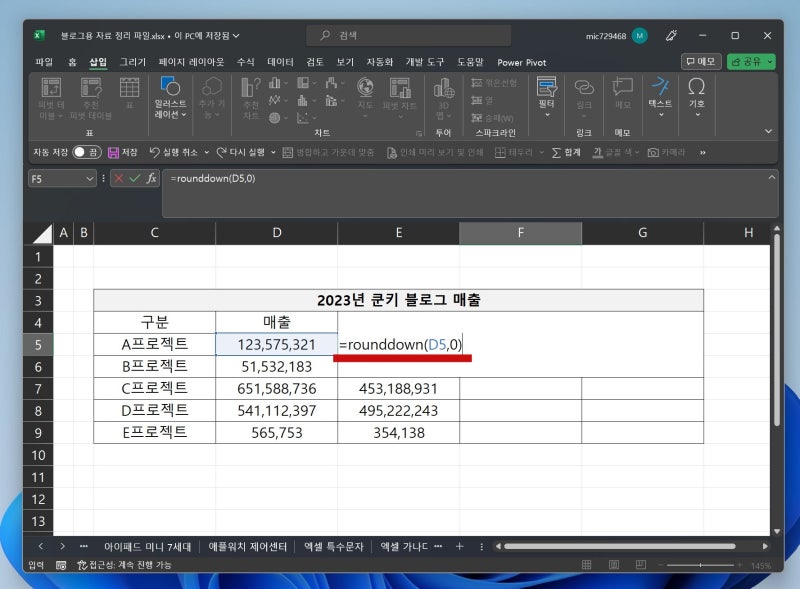
Task: Click the Save button
Action: pyautogui.click(x=122, y=152)
